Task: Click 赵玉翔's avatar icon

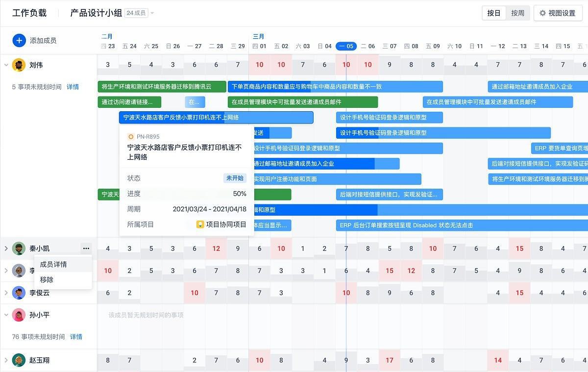Action: tap(19, 360)
